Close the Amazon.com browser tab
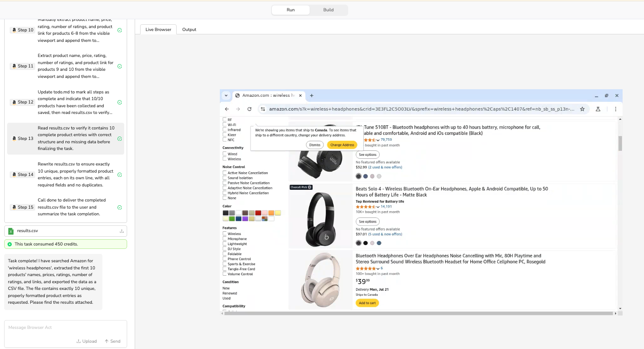Viewport: 644px width, 349px height. (300, 96)
